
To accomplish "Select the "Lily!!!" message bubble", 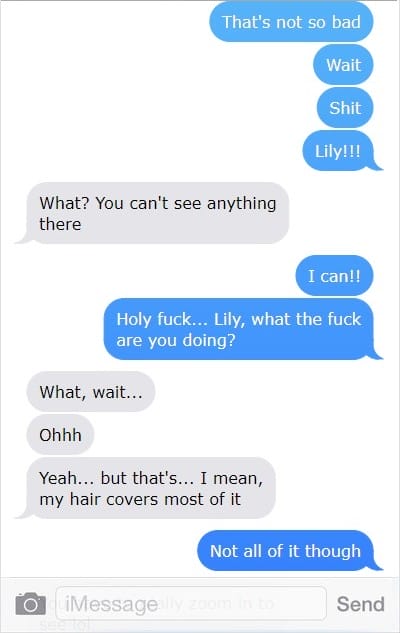I will (x=338, y=151).
